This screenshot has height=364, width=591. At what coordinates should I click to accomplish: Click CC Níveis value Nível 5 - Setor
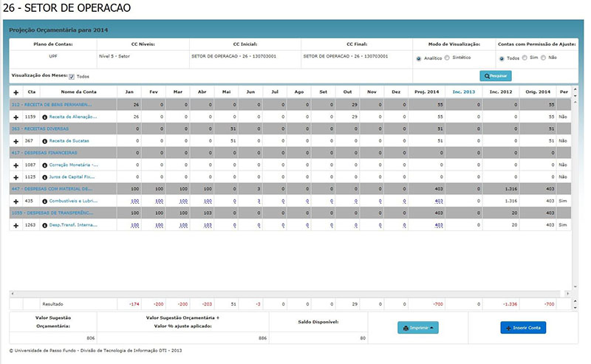click(115, 56)
